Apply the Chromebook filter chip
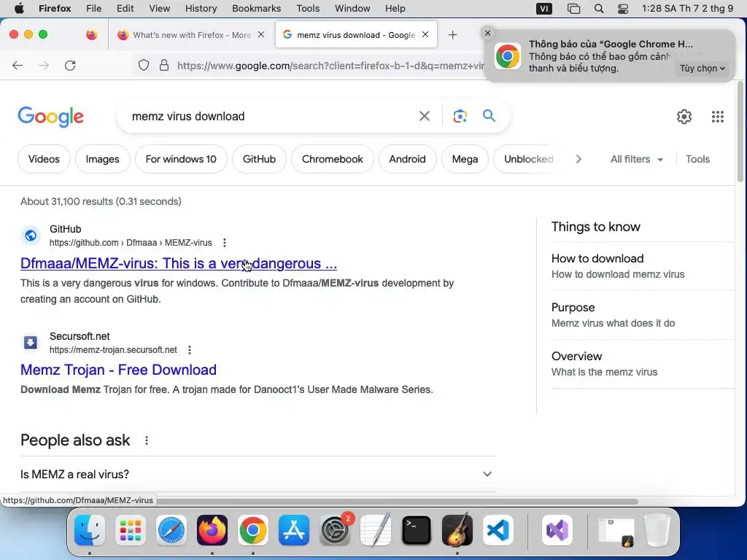This screenshot has width=747, height=560. point(333,159)
